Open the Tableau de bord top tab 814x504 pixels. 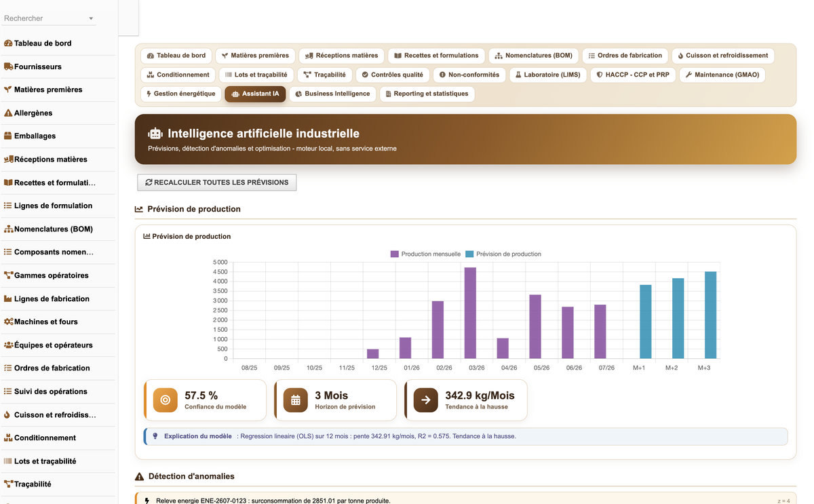(176, 56)
